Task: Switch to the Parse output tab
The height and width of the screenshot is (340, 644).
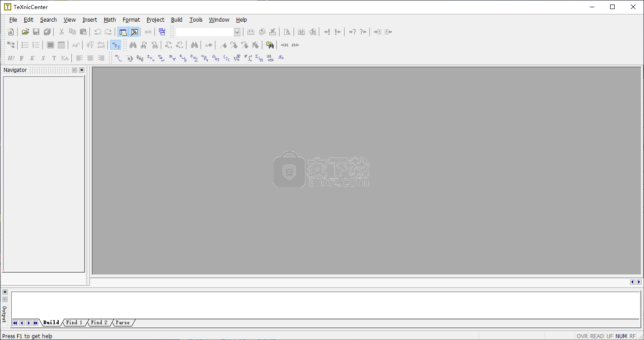Action: tap(122, 323)
